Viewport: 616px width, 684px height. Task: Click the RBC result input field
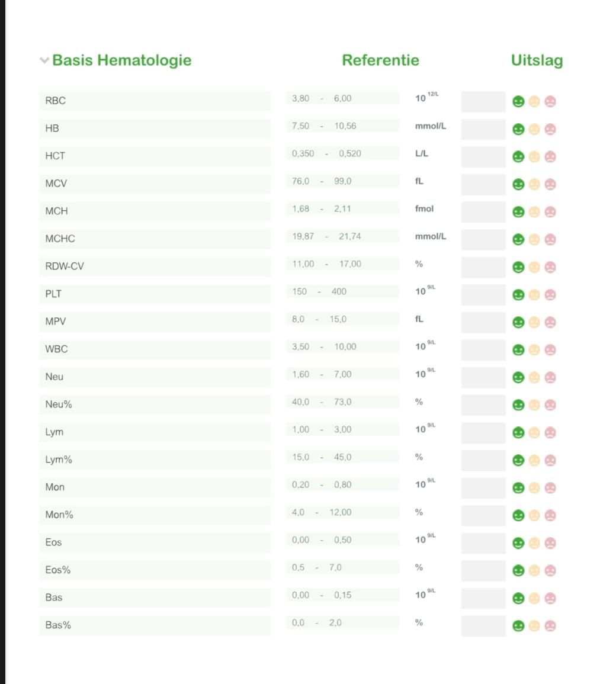tap(483, 101)
